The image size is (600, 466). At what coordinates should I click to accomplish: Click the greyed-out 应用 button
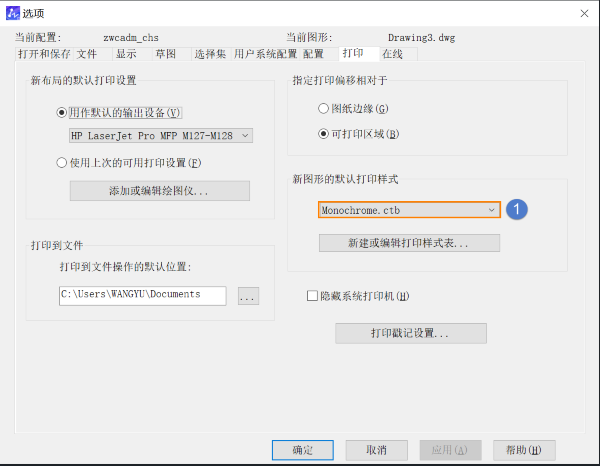[450, 450]
